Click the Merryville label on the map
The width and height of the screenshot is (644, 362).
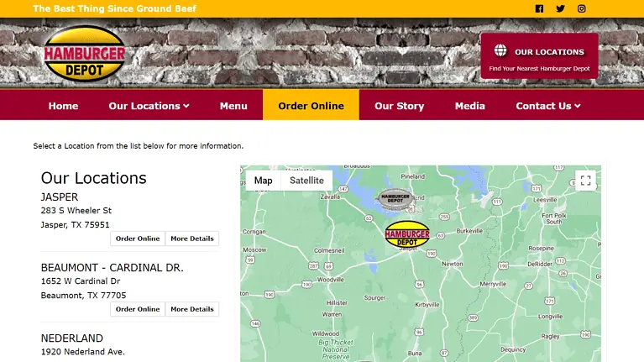[493, 284]
